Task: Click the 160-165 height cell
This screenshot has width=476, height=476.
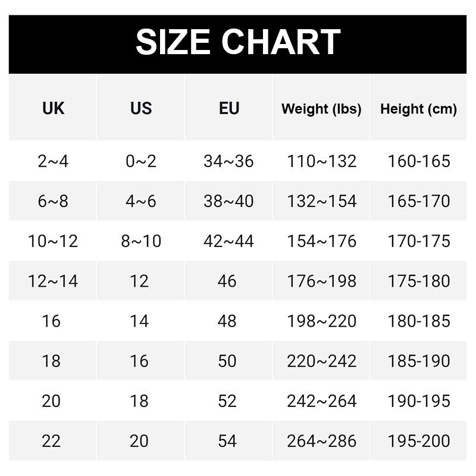Action: [419, 161]
